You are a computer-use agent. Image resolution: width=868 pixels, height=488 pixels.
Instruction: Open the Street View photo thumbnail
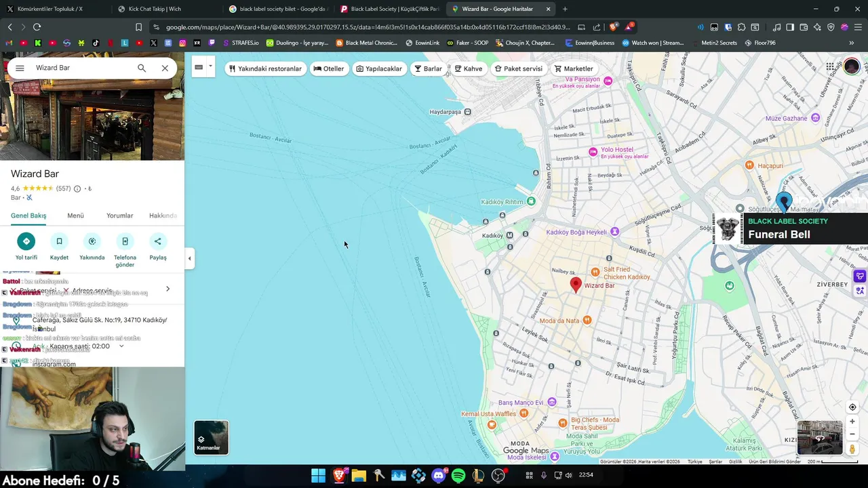(820, 437)
